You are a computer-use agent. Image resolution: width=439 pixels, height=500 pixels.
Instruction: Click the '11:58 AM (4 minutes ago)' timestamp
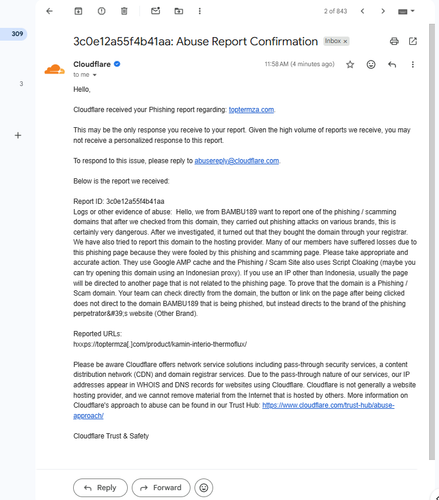point(299,64)
